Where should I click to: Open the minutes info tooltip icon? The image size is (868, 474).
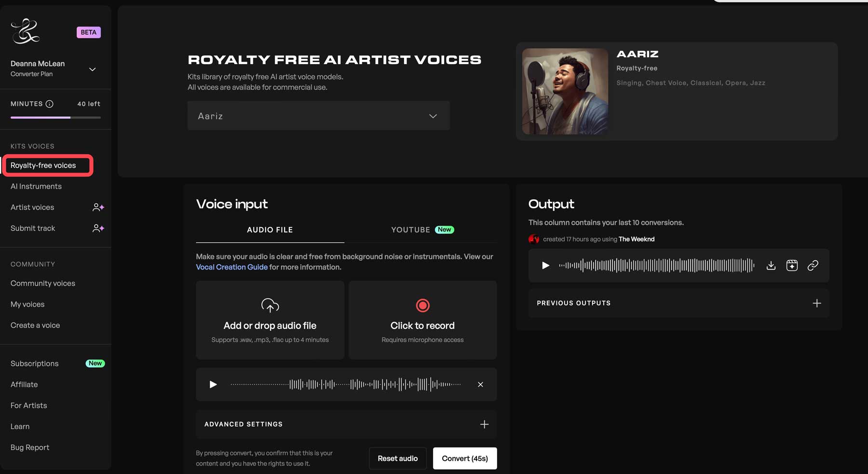click(x=50, y=103)
